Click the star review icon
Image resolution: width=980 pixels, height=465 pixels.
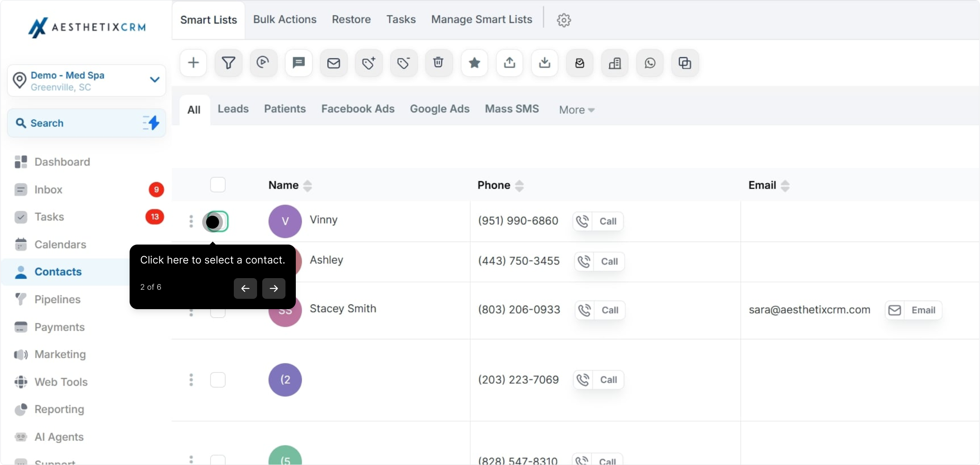coord(474,63)
